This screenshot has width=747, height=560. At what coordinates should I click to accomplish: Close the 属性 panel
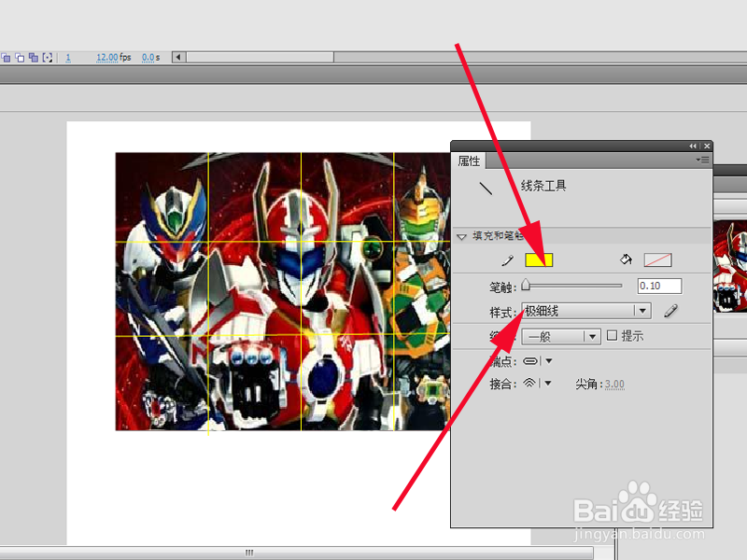coord(707,146)
